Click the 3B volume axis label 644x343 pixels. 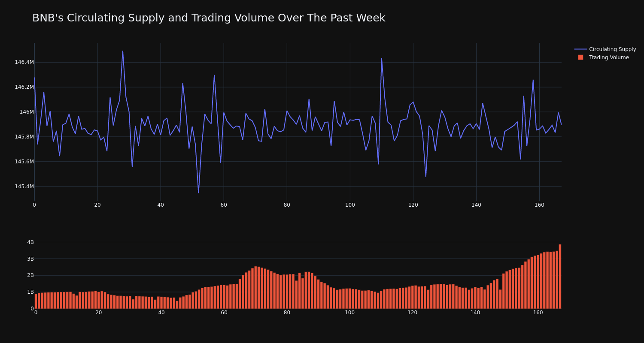(30, 259)
